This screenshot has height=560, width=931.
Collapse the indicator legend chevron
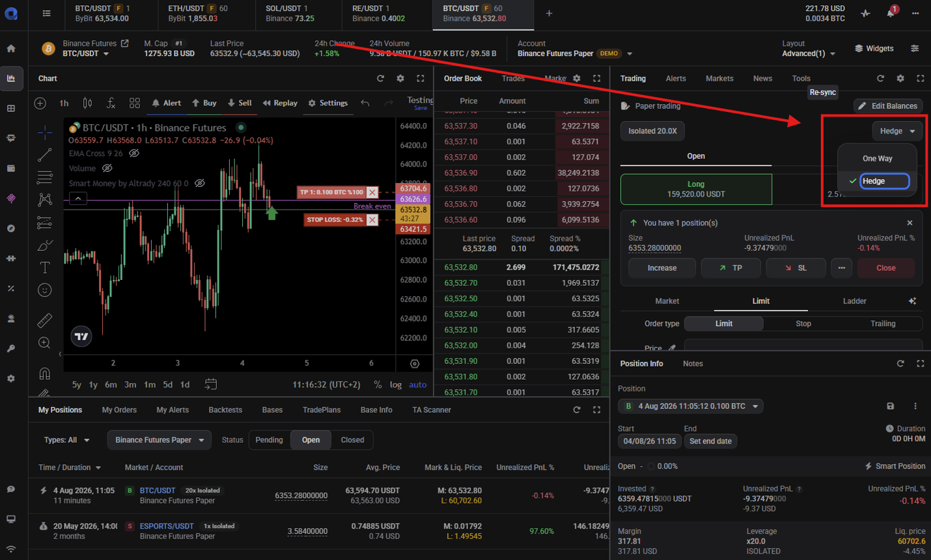click(x=78, y=199)
